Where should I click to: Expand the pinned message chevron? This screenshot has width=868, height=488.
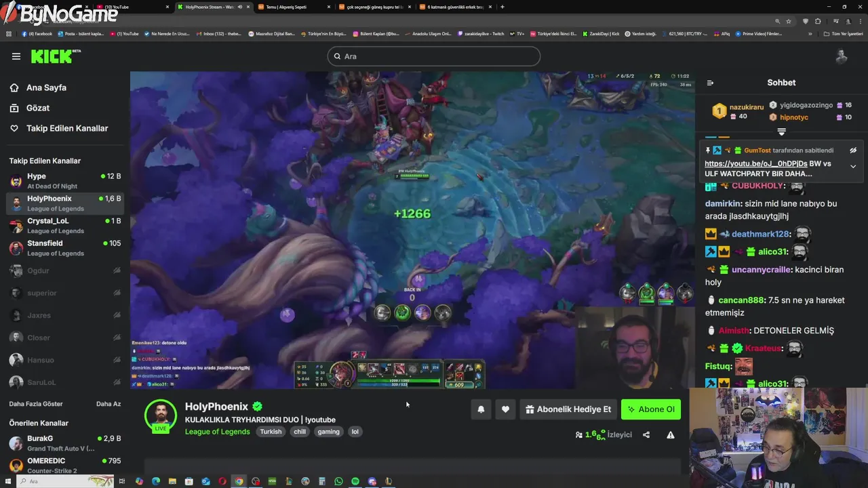click(x=853, y=166)
